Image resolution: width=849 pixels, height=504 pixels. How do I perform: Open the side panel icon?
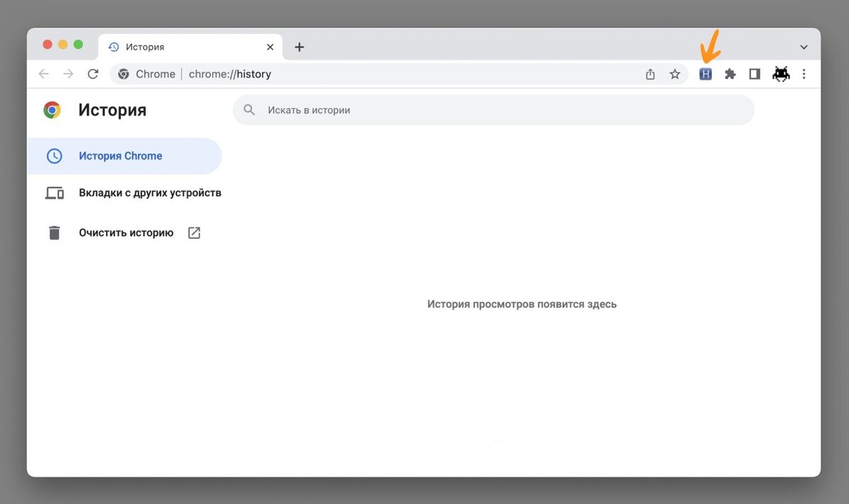tap(754, 74)
